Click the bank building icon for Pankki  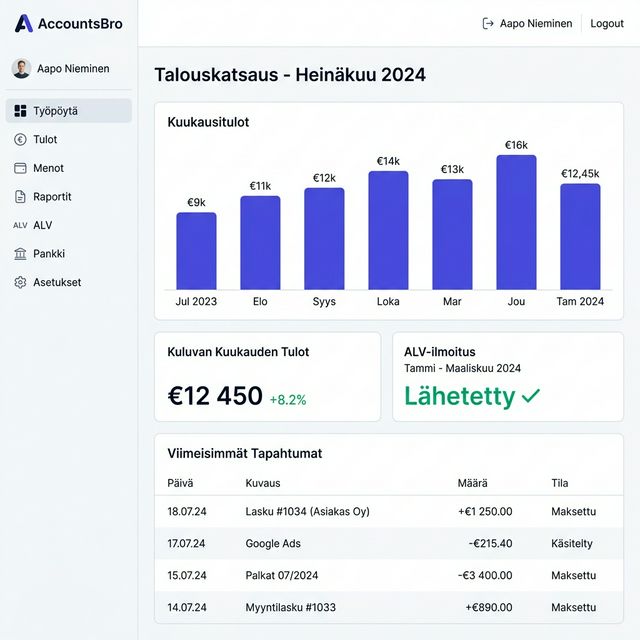[20, 254]
